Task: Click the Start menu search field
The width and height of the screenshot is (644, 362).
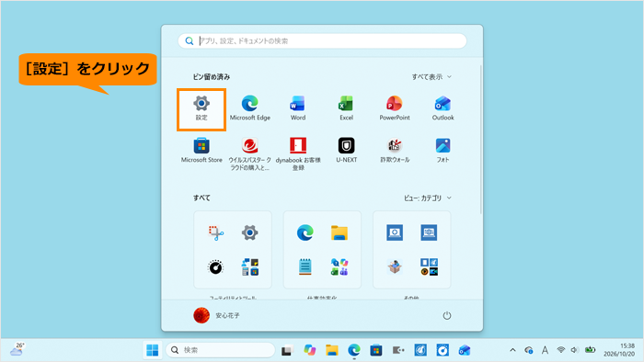Action: pyautogui.click(x=322, y=41)
